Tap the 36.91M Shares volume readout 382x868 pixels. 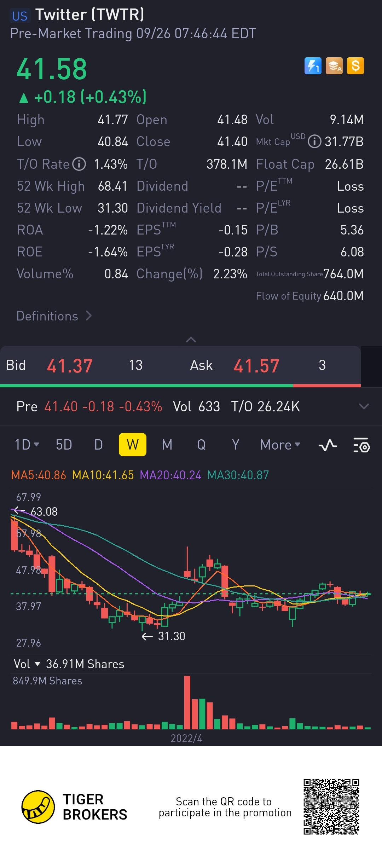[x=85, y=664]
